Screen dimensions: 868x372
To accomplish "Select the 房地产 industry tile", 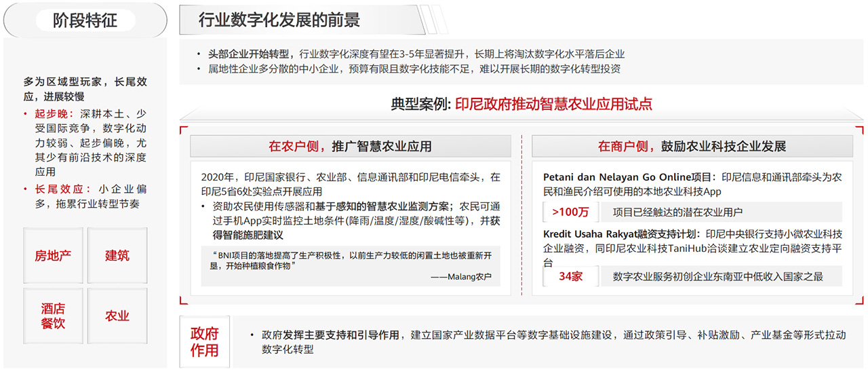I will [53, 256].
